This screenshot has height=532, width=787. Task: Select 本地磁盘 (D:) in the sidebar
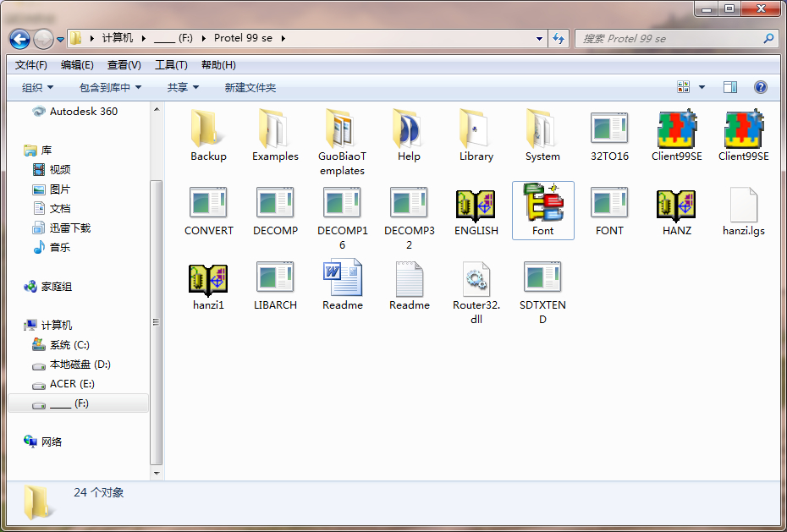pos(71,365)
